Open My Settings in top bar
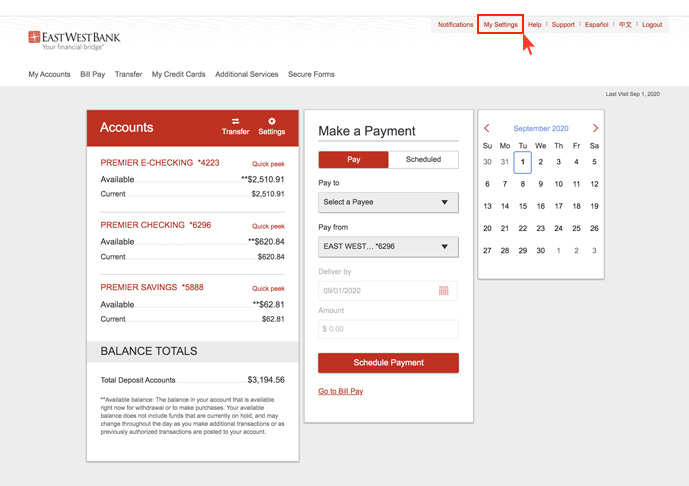 pyautogui.click(x=500, y=25)
